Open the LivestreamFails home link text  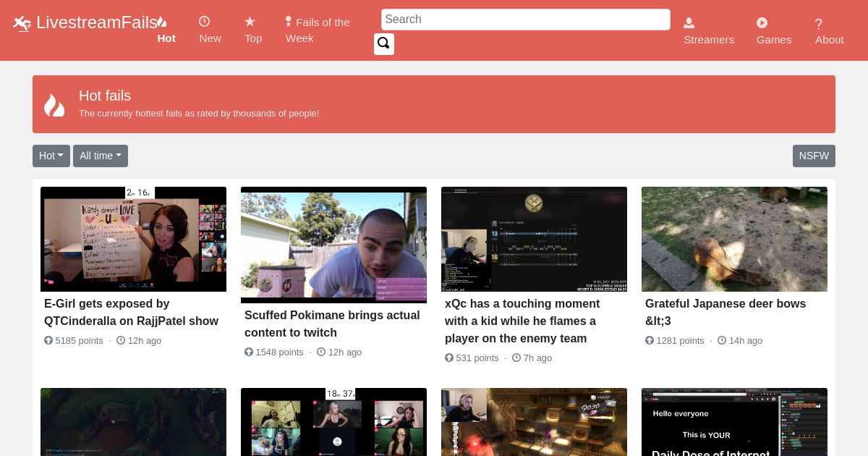[97, 22]
